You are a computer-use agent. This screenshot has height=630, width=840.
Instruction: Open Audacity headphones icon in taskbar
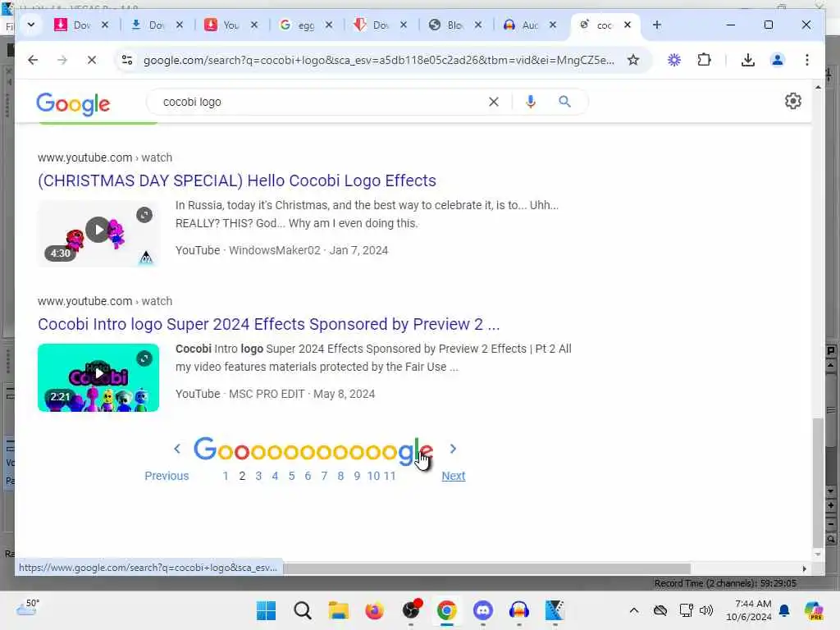[x=518, y=610]
